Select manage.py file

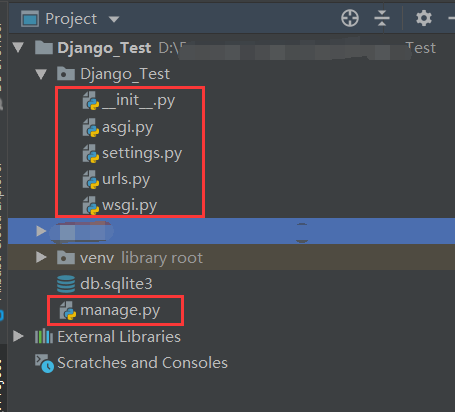point(120,311)
